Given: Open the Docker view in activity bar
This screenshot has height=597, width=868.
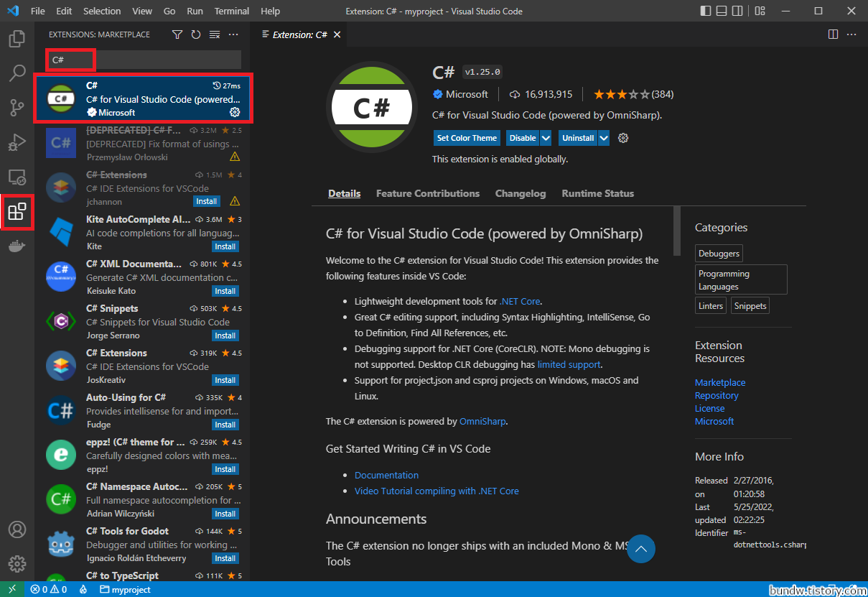Looking at the screenshot, I should coord(17,246).
